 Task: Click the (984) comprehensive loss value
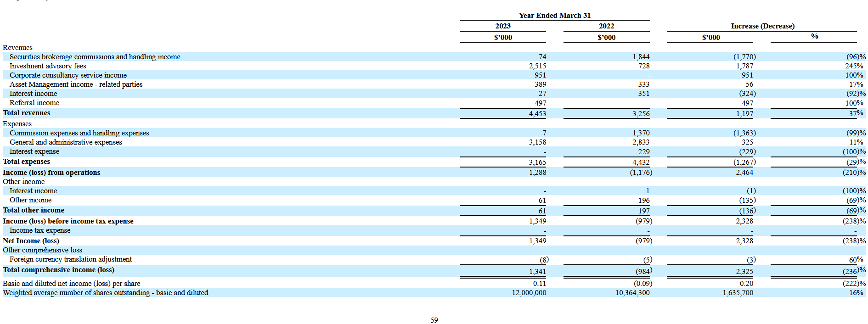(x=644, y=271)
